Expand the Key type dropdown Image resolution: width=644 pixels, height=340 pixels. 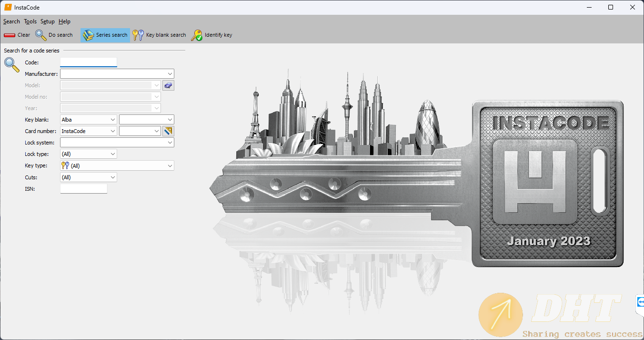(170, 166)
